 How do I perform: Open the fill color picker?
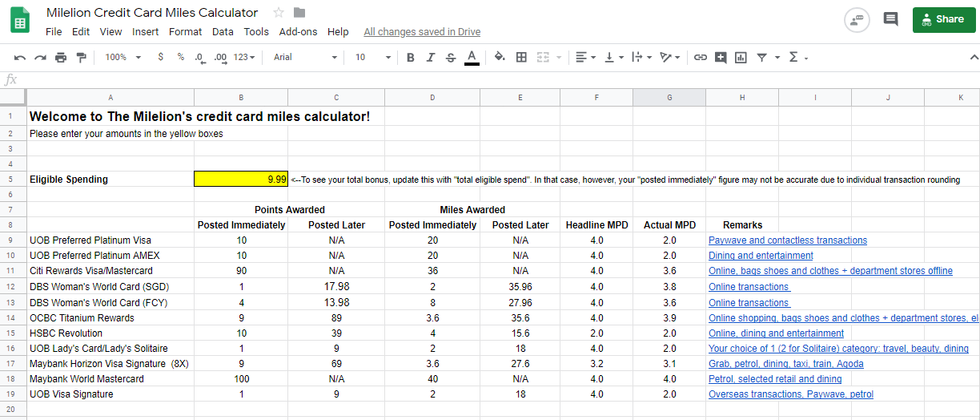500,58
